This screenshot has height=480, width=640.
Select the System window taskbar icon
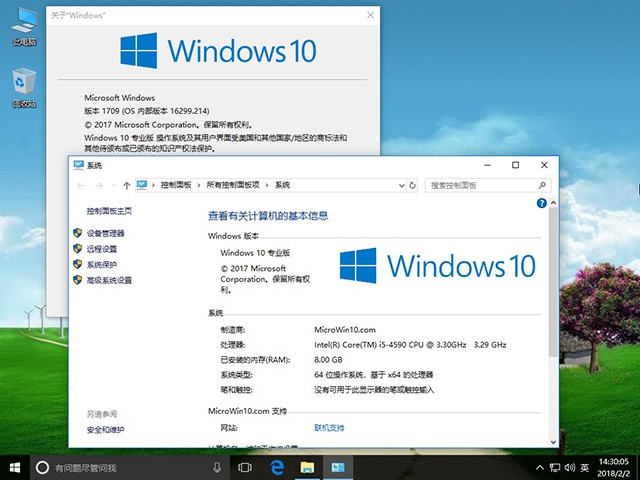pos(338,468)
